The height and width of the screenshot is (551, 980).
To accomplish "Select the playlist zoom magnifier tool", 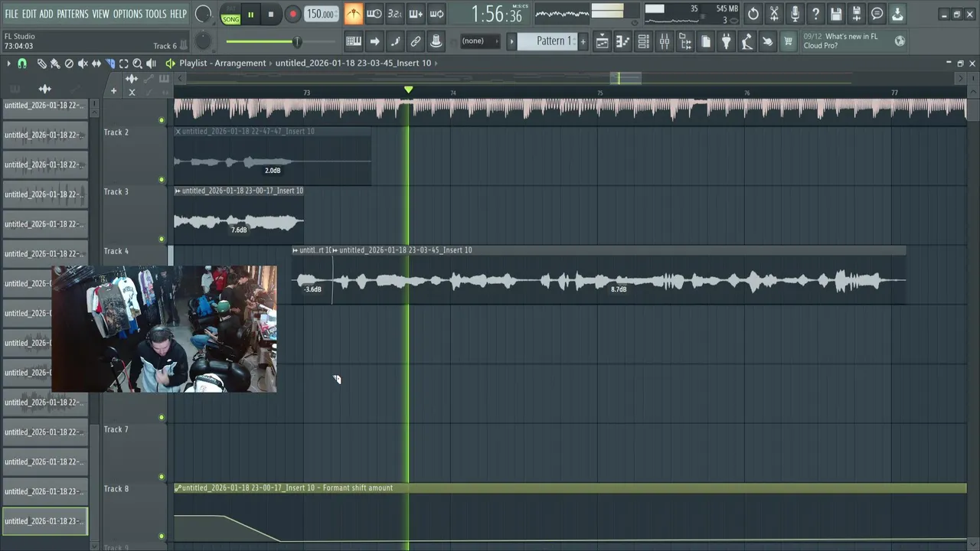I will pyautogui.click(x=138, y=64).
